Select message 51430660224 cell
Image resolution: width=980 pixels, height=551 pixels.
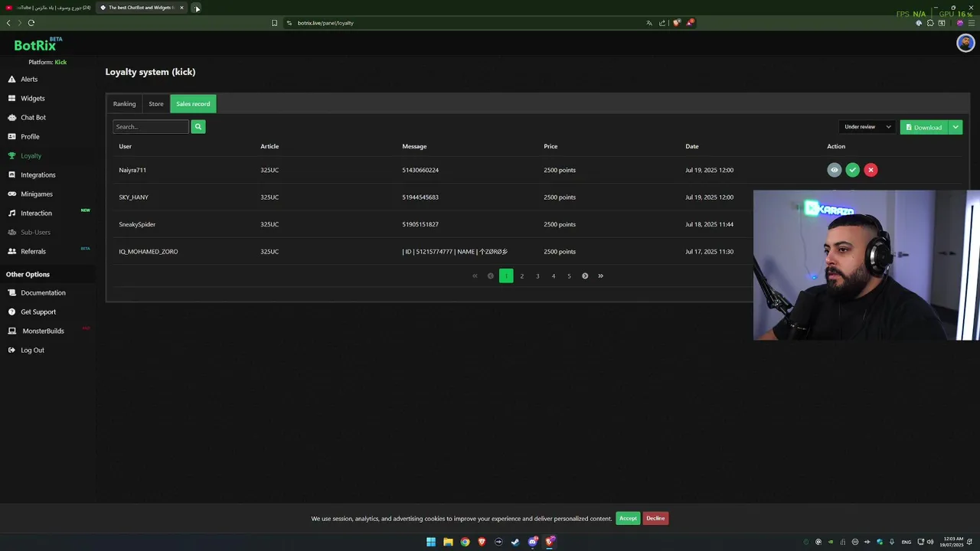click(420, 170)
